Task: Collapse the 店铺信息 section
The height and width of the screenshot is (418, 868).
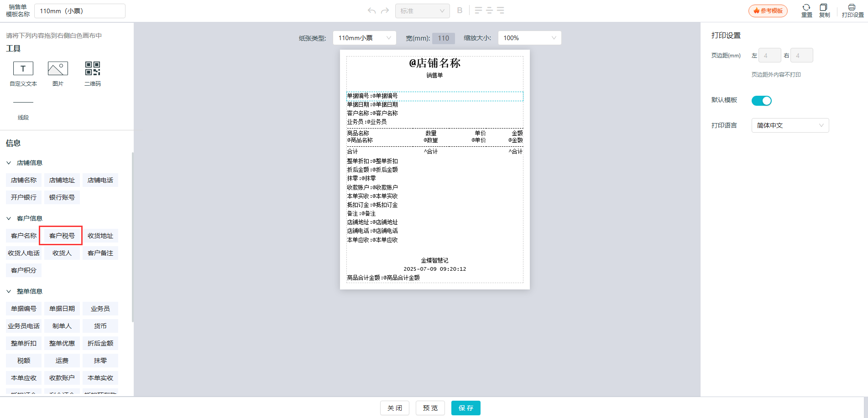Action: 9,163
